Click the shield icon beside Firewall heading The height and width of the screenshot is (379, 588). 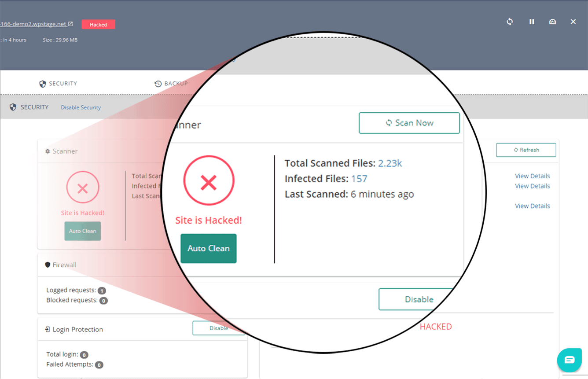tap(48, 265)
